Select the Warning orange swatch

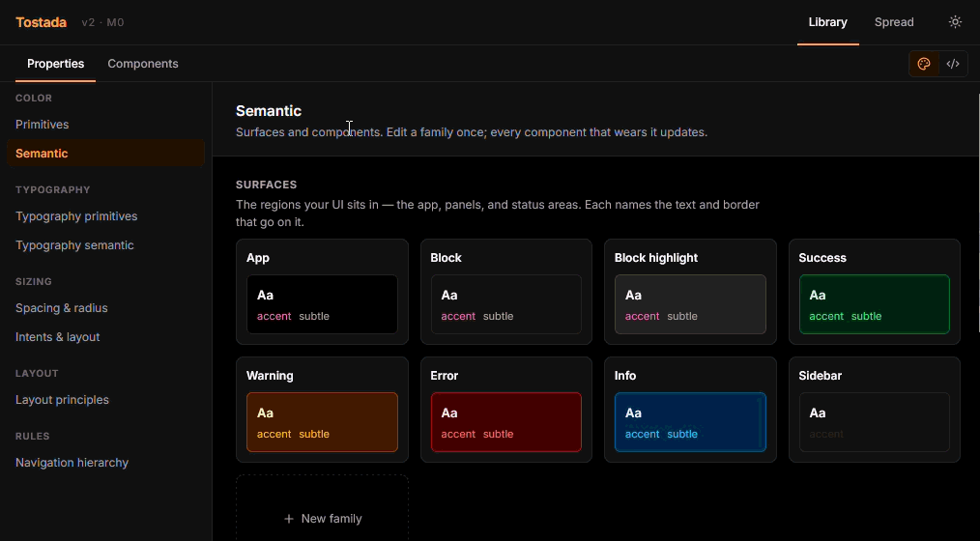point(322,421)
